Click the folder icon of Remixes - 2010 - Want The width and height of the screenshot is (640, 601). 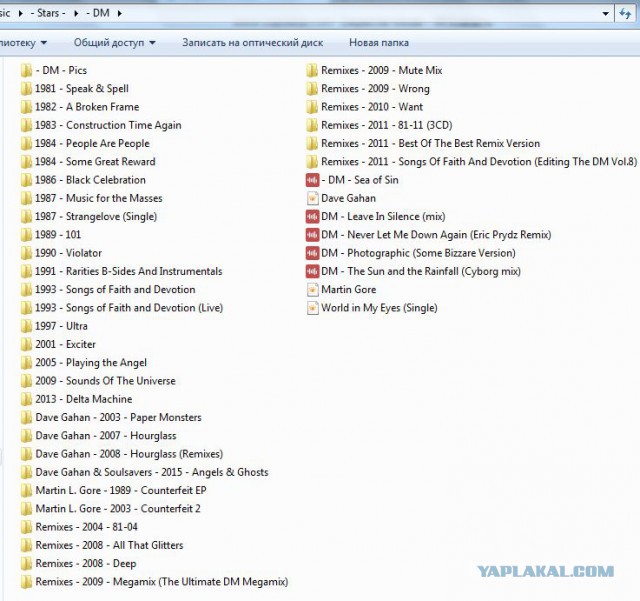click(312, 107)
